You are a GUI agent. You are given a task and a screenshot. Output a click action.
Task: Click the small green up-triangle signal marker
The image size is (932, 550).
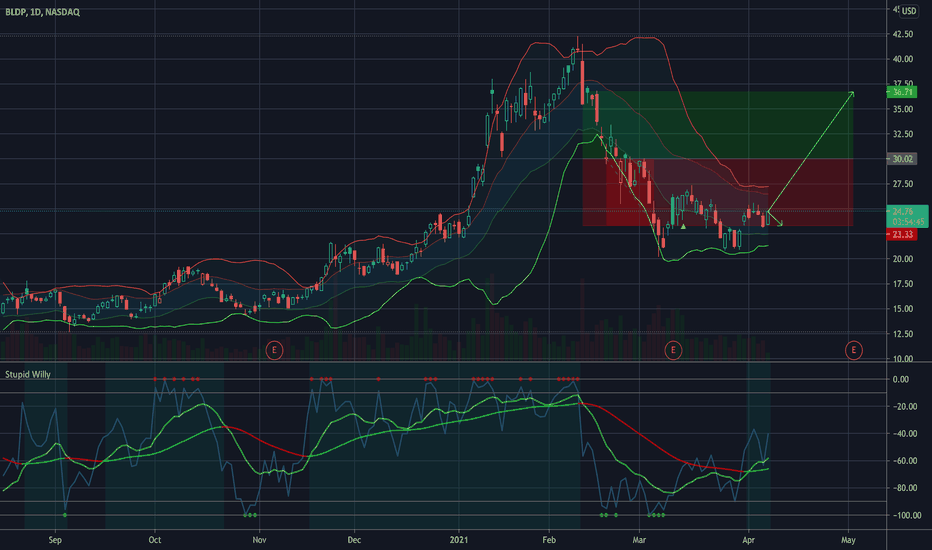click(x=684, y=227)
